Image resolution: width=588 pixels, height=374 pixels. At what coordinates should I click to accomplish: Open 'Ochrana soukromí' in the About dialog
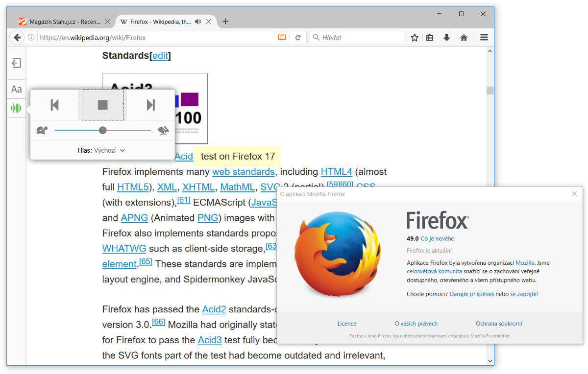pyautogui.click(x=499, y=324)
